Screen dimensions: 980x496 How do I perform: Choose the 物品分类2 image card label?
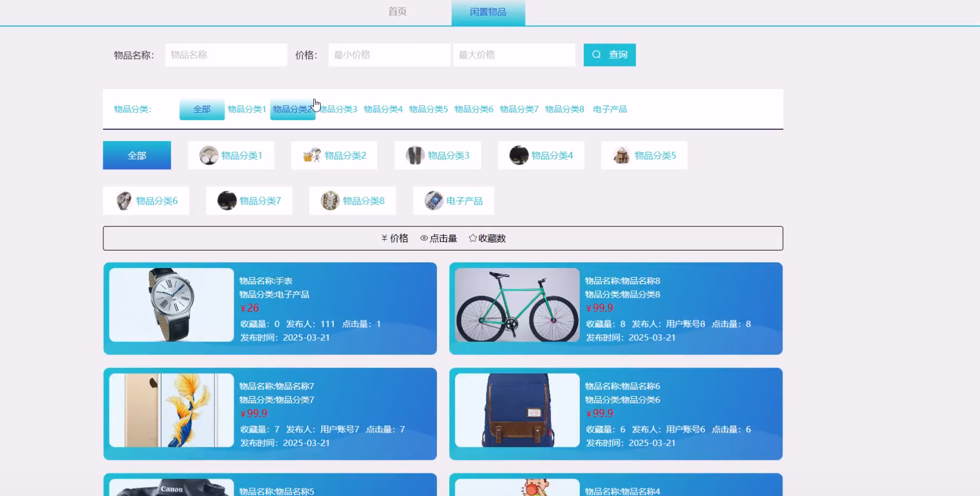(345, 156)
